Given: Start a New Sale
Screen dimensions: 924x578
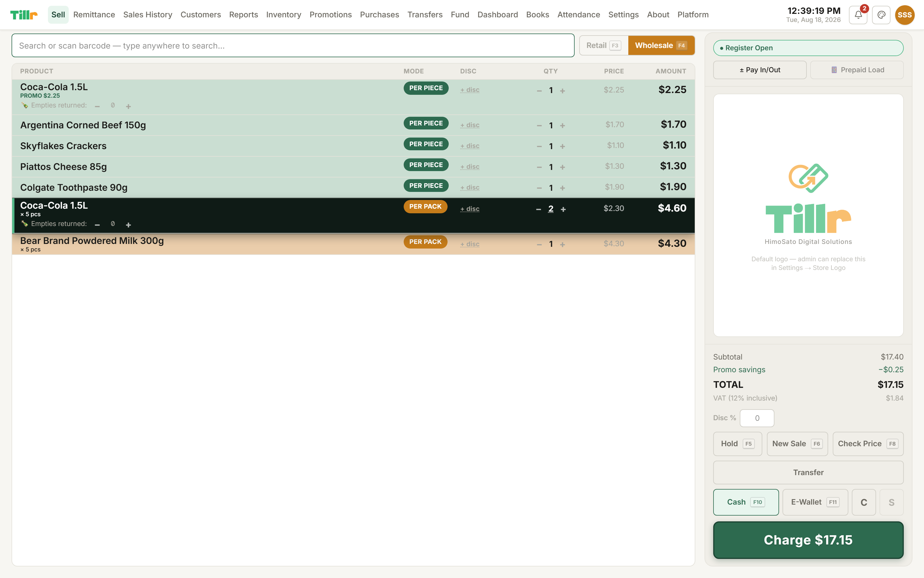Looking at the screenshot, I should [797, 444].
